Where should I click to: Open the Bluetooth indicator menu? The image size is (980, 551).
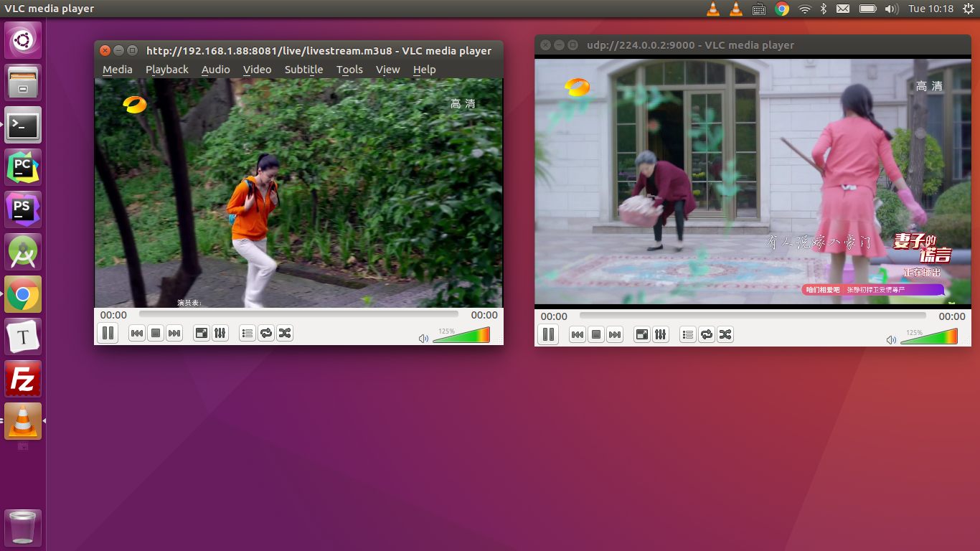[824, 9]
